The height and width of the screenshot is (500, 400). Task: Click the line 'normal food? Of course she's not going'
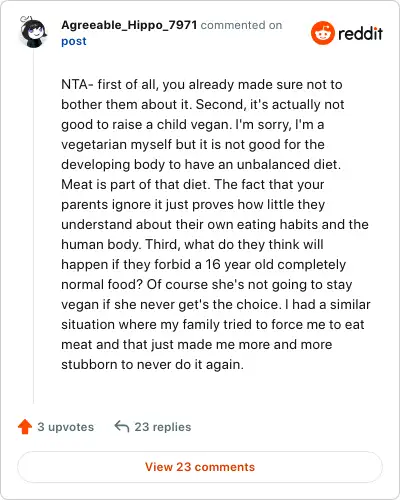(x=207, y=285)
